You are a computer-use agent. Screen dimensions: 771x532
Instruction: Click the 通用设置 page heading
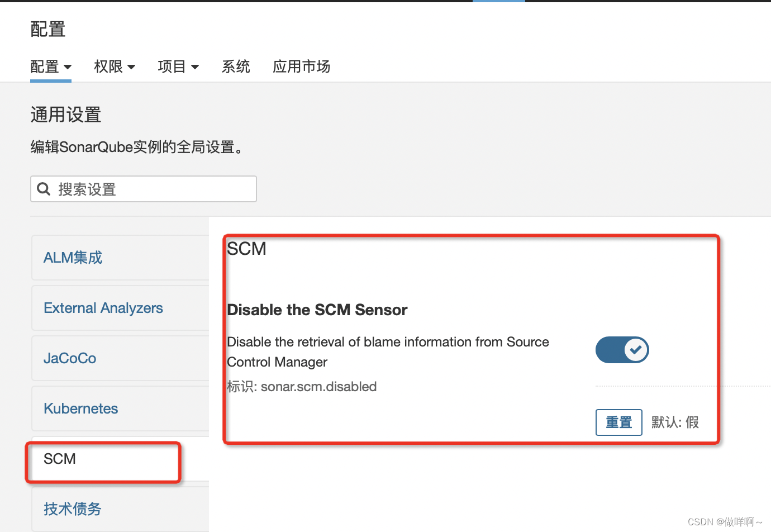pyautogui.click(x=66, y=115)
